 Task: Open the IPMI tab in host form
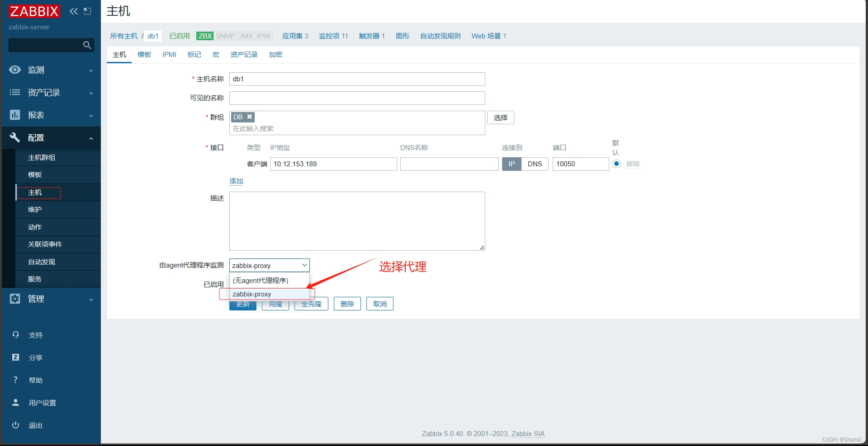tap(169, 55)
